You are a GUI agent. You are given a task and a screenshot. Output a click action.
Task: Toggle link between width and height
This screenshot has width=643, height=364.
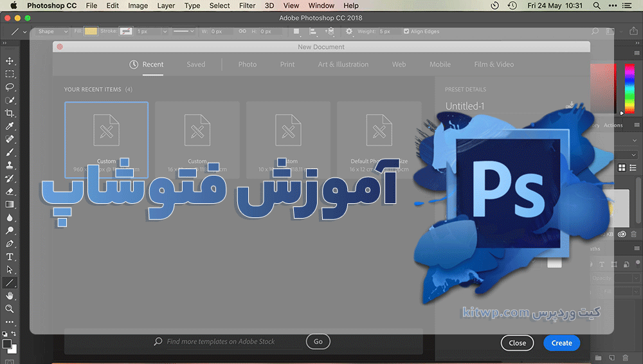[242, 31]
